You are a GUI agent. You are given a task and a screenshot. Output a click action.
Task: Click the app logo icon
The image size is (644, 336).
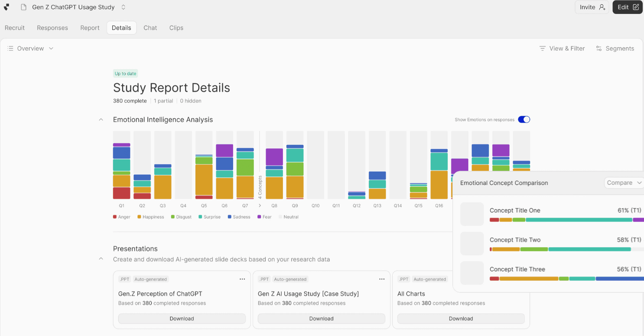[x=7, y=7]
